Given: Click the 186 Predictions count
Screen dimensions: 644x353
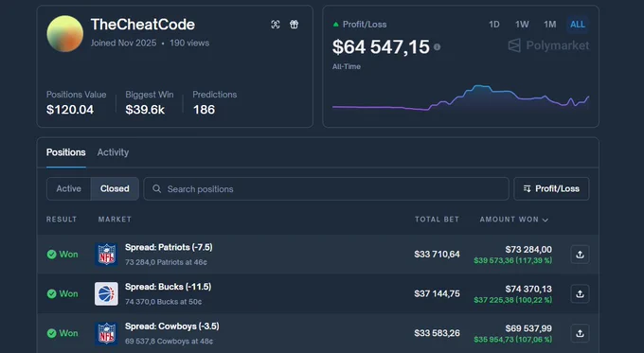Looking at the screenshot, I should click(204, 110).
